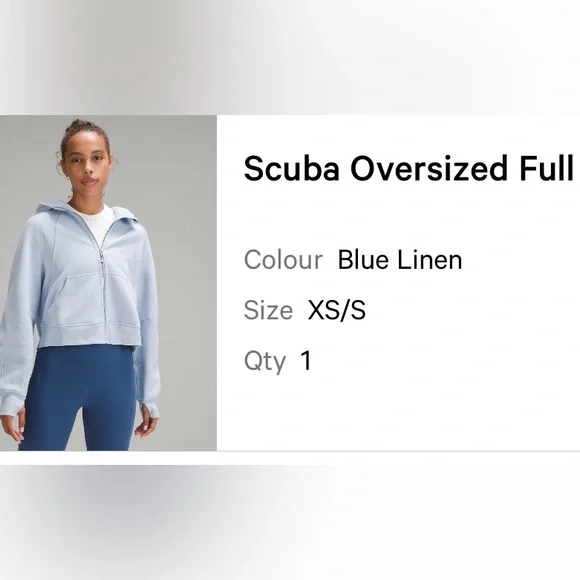Select the "Qty" field label
The height and width of the screenshot is (580, 580).
(265, 361)
